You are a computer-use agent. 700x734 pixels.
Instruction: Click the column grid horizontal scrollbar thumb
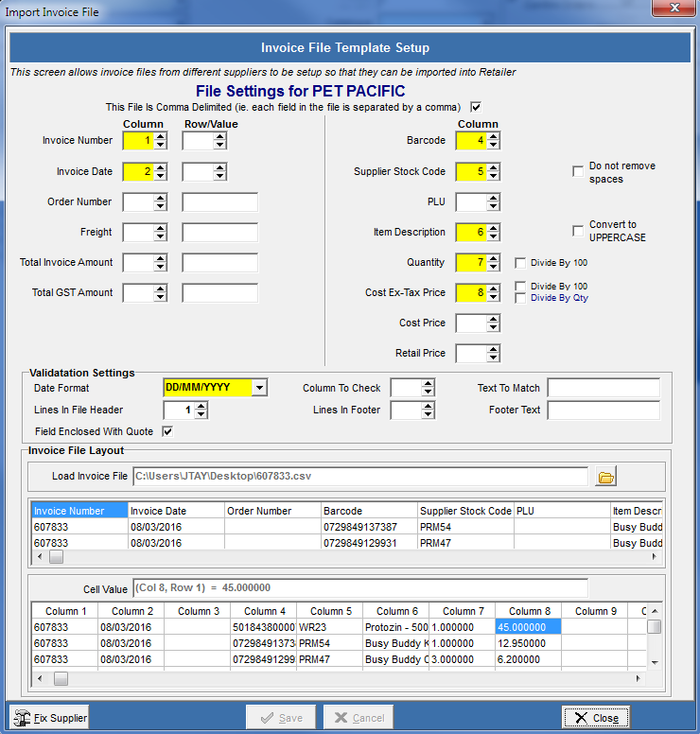click(61, 679)
